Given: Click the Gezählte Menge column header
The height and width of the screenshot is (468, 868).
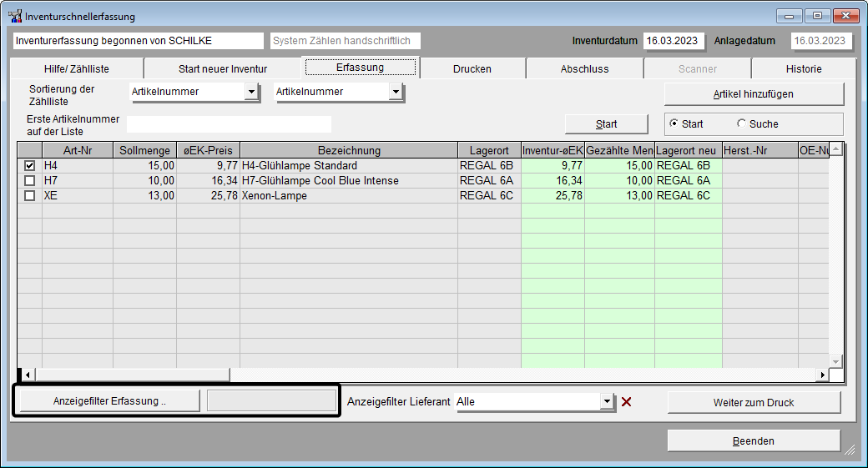Looking at the screenshot, I should [619, 150].
